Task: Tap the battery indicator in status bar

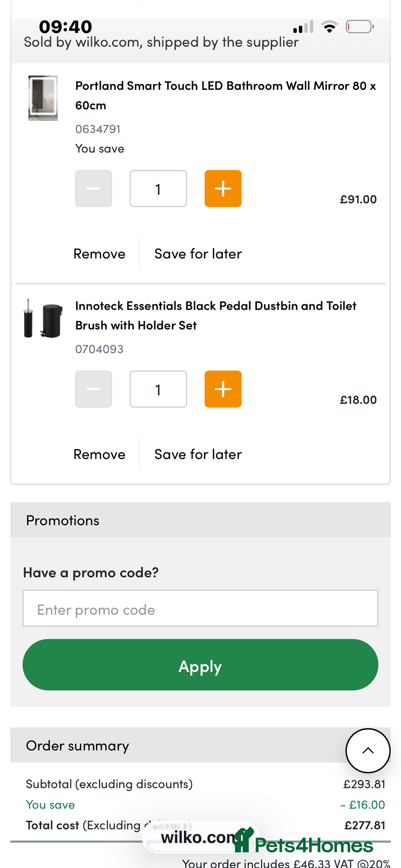Action: (x=359, y=27)
